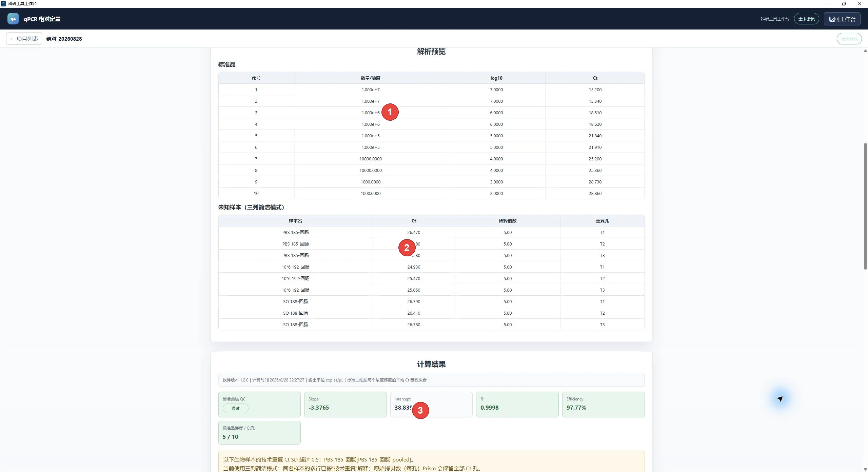The width and height of the screenshot is (868, 472).
Task: Click sample Ct value 25.050
Action: [x=414, y=290]
